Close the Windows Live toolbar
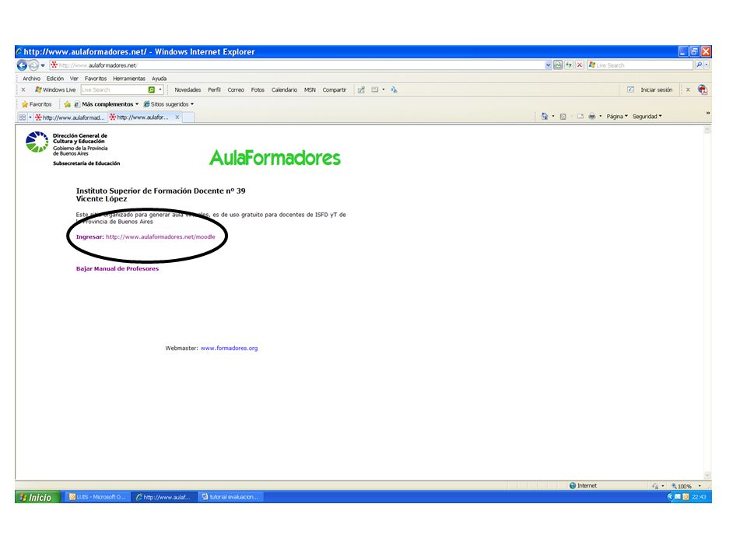Image resolution: width=747 pixels, height=560 pixels. pos(23,89)
